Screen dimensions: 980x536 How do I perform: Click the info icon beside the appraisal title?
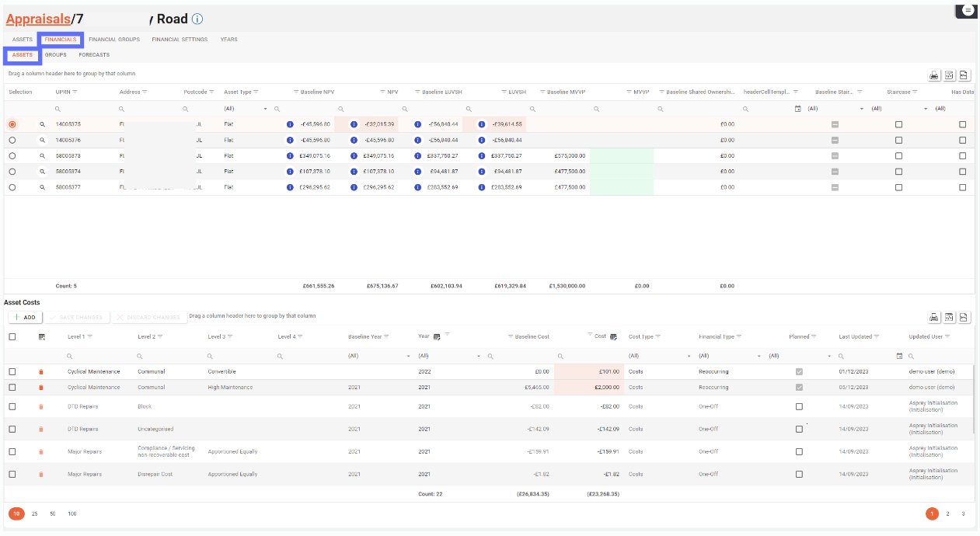[197, 19]
